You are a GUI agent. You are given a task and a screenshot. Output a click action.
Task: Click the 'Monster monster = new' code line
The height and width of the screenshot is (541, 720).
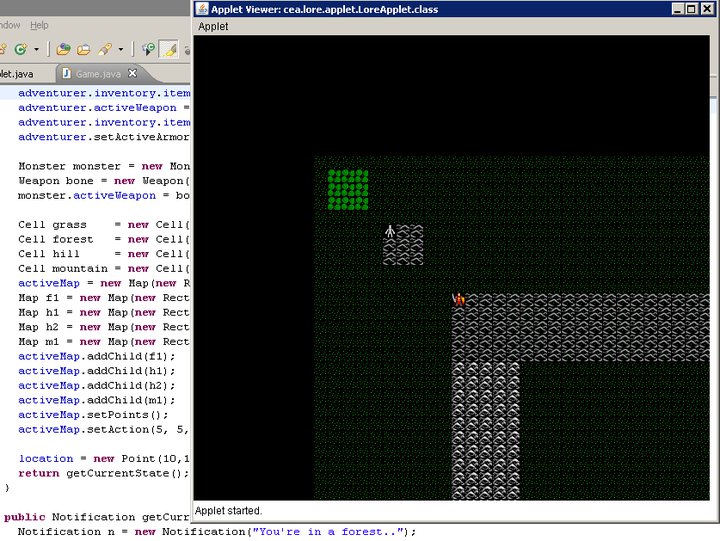point(104,166)
